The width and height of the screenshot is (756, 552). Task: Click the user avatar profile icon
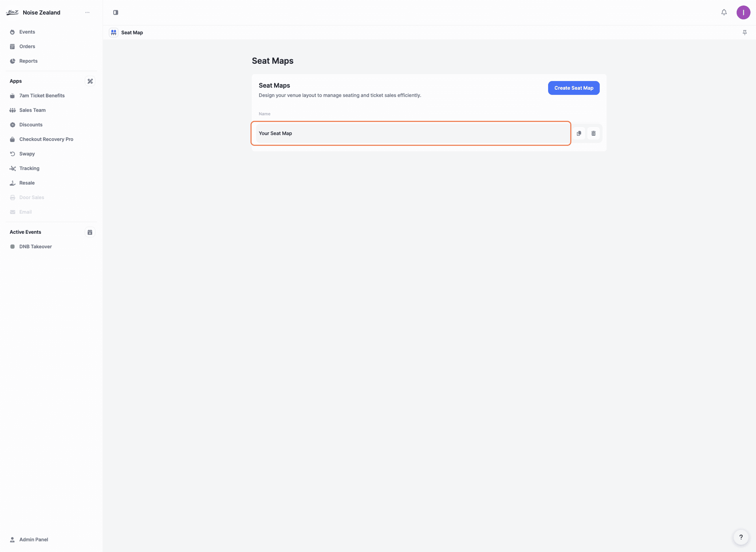coord(743,13)
